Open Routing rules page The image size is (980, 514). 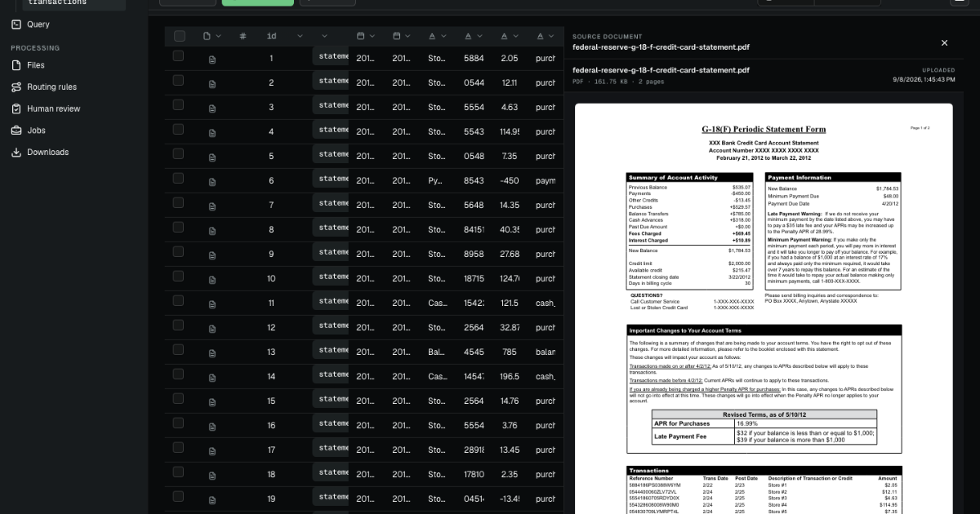point(51,87)
